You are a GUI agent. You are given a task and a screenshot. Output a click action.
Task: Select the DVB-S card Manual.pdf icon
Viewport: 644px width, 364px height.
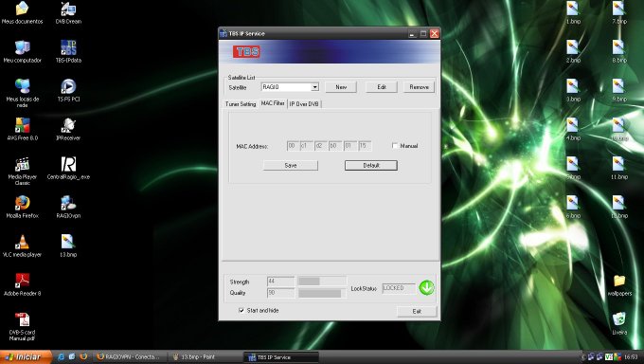pyautogui.click(x=22, y=326)
